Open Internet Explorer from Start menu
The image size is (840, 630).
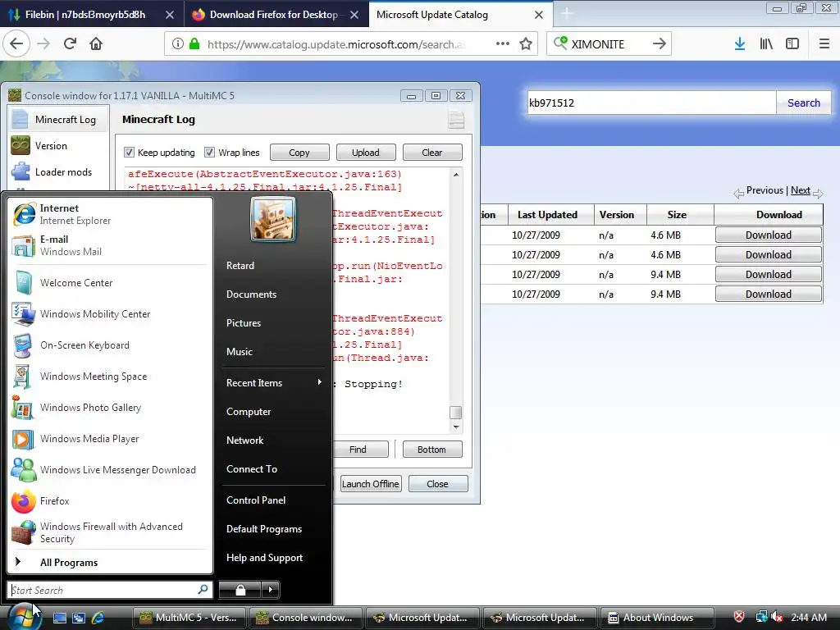pyautogui.click(x=110, y=214)
